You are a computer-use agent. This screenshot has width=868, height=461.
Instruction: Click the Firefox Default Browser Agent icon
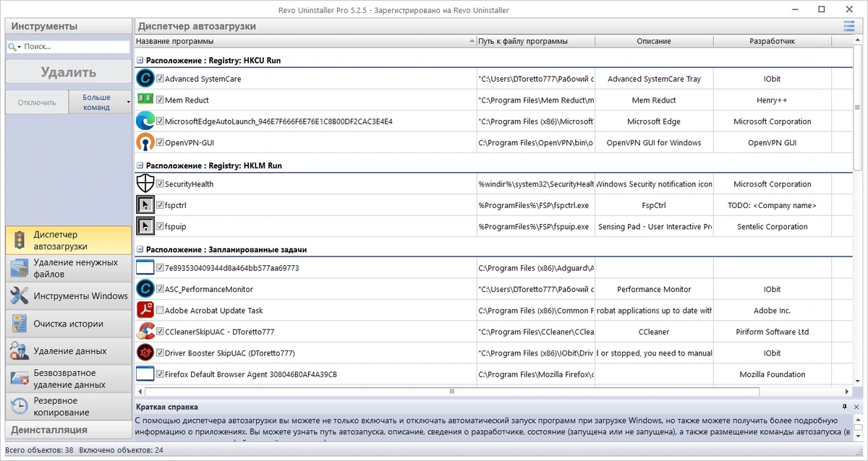(x=145, y=374)
